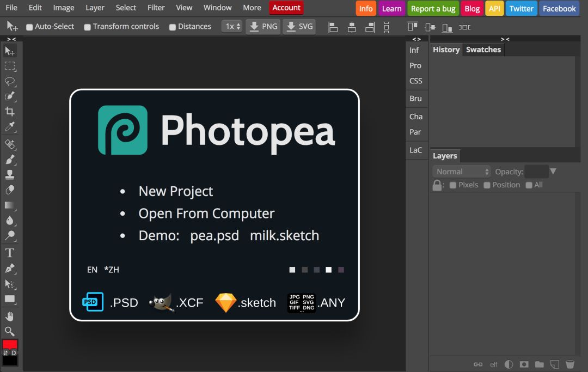Select the Rectangle shape tool
The image size is (588, 372).
coord(10,299)
